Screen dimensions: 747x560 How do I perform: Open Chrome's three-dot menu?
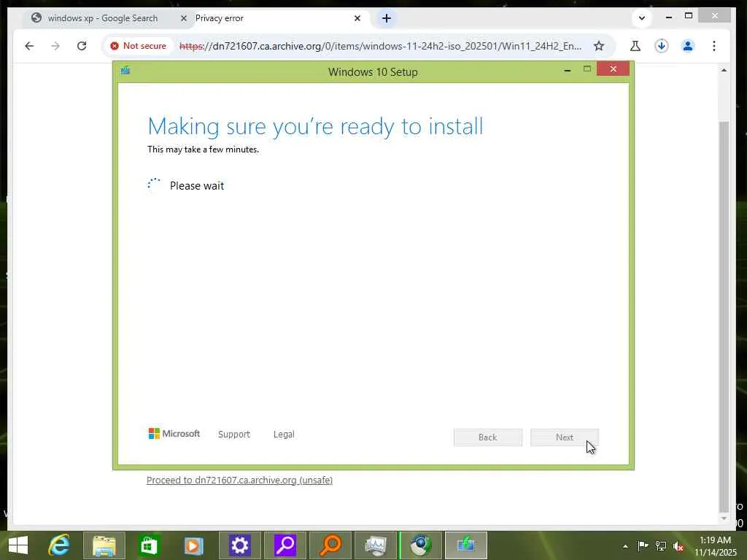point(713,46)
